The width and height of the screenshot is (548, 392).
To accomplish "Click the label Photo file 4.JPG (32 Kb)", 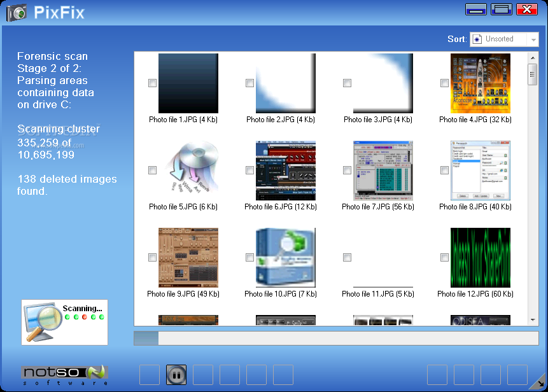I will 475,120.
